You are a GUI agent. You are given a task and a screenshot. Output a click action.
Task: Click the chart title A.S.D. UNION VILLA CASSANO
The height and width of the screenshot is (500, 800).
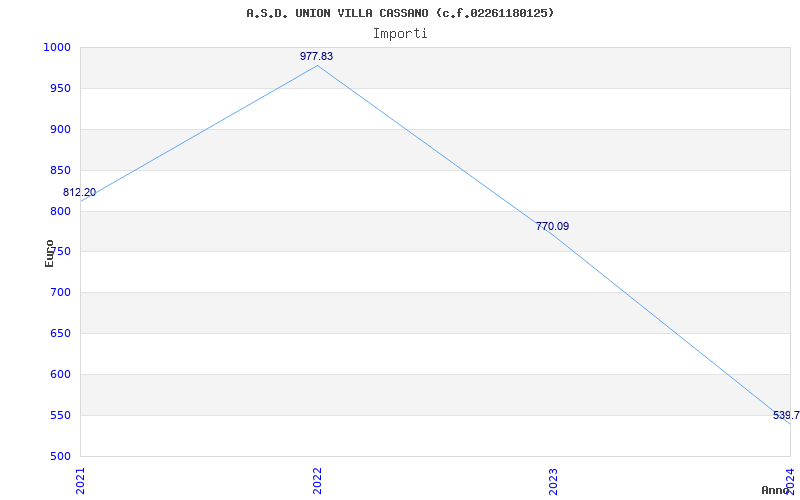point(400,13)
